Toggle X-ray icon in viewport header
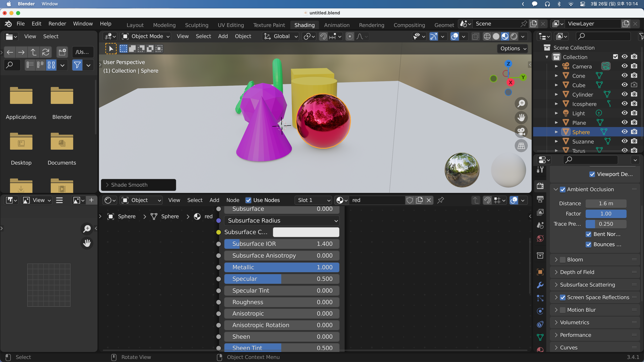 (475, 37)
